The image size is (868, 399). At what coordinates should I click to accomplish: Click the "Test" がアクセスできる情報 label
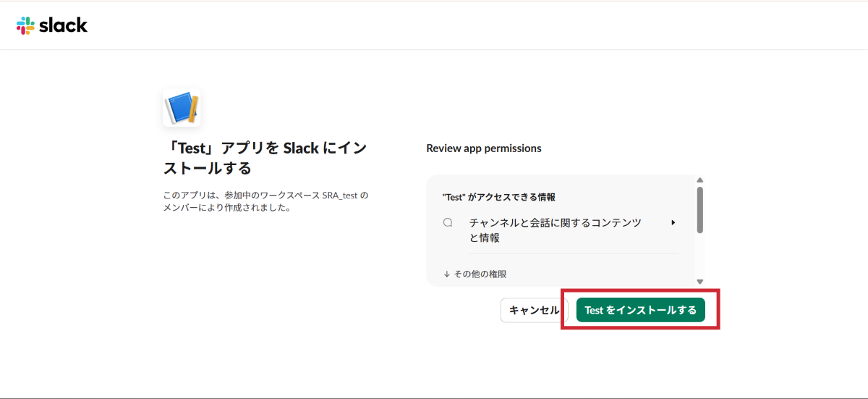pos(498,197)
